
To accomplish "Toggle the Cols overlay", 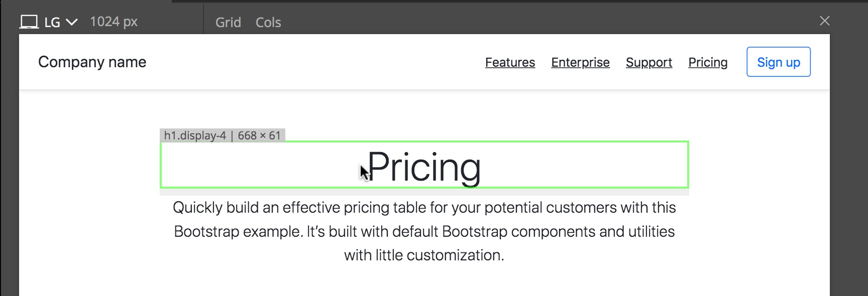I will (x=268, y=22).
